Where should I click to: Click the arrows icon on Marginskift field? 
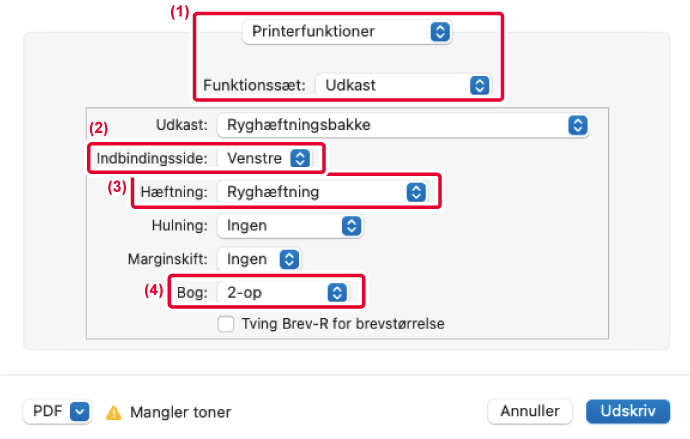(x=289, y=259)
